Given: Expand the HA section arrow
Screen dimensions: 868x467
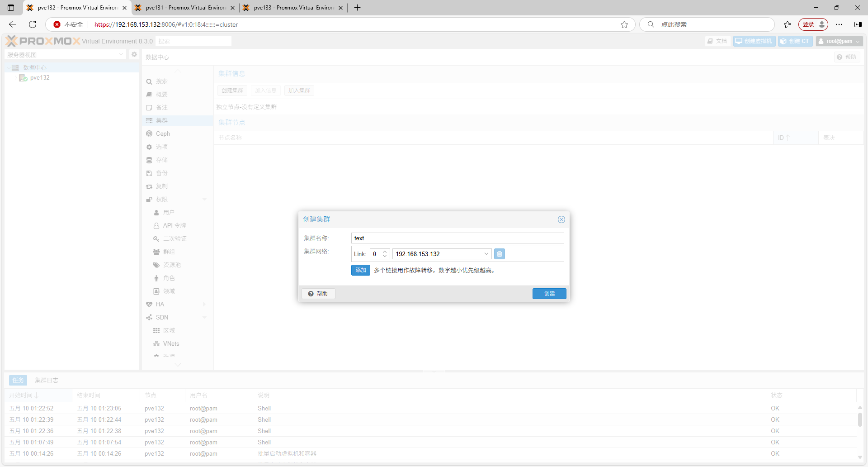Looking at the screenshot, I should [x=204, y=305].
